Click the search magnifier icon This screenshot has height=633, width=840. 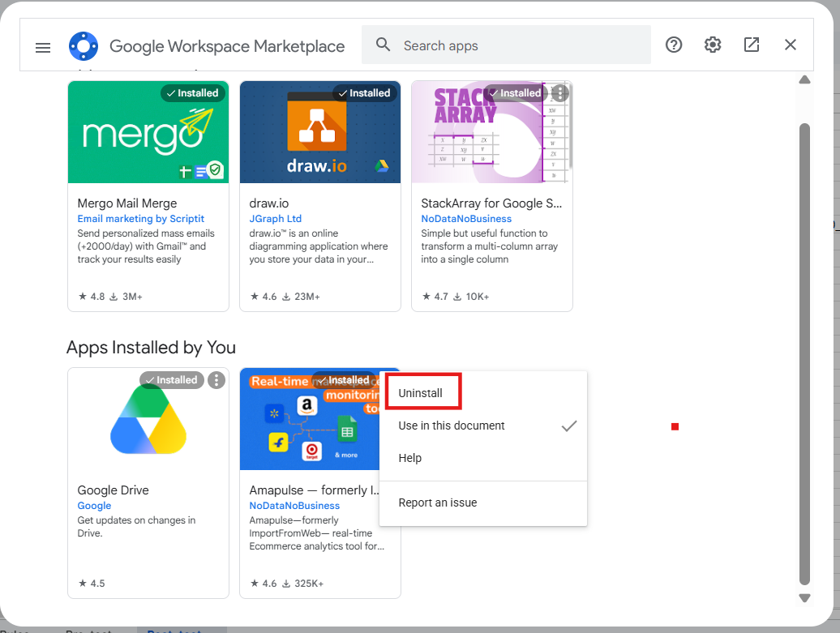pyautogui.click(x=383, y=45)
